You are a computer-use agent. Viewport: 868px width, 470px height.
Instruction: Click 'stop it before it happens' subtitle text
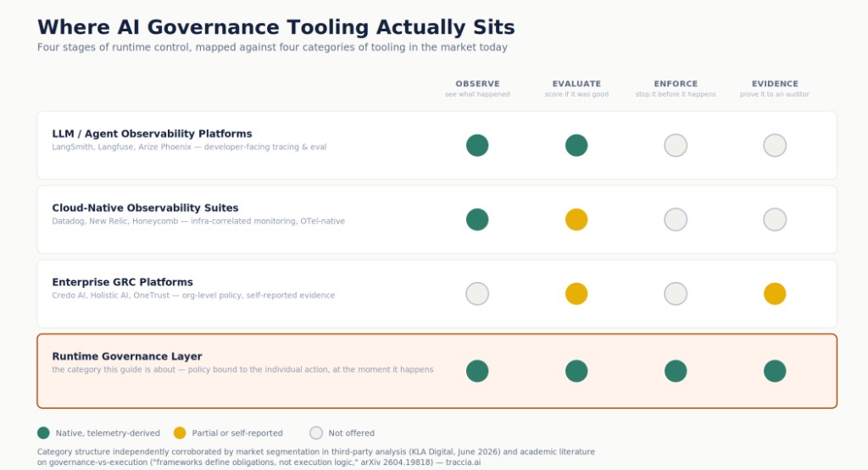[676, 95]
